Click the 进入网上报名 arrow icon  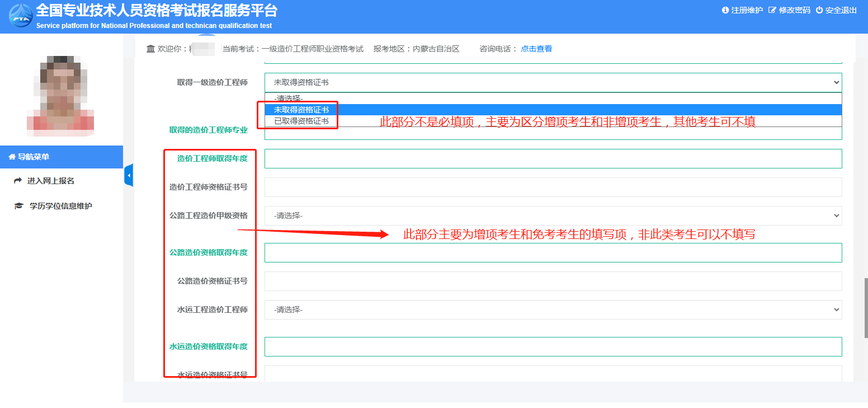(x=18, y=181)
